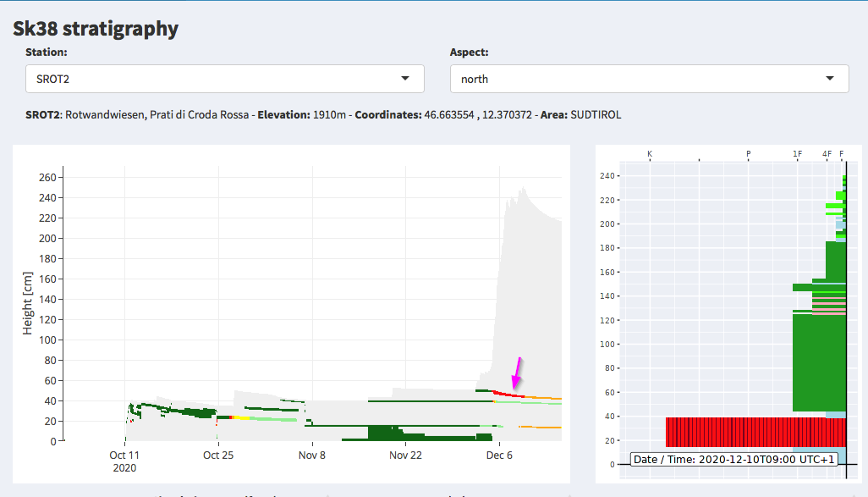Click the Aspect dropdown arrow
868x497 pixels.
[830, 79]
